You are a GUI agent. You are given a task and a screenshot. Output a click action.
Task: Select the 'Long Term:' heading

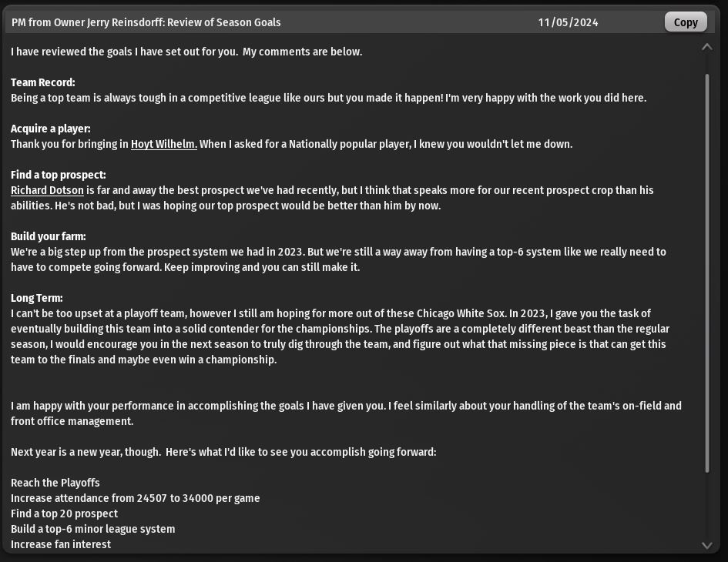coord(37,298)
